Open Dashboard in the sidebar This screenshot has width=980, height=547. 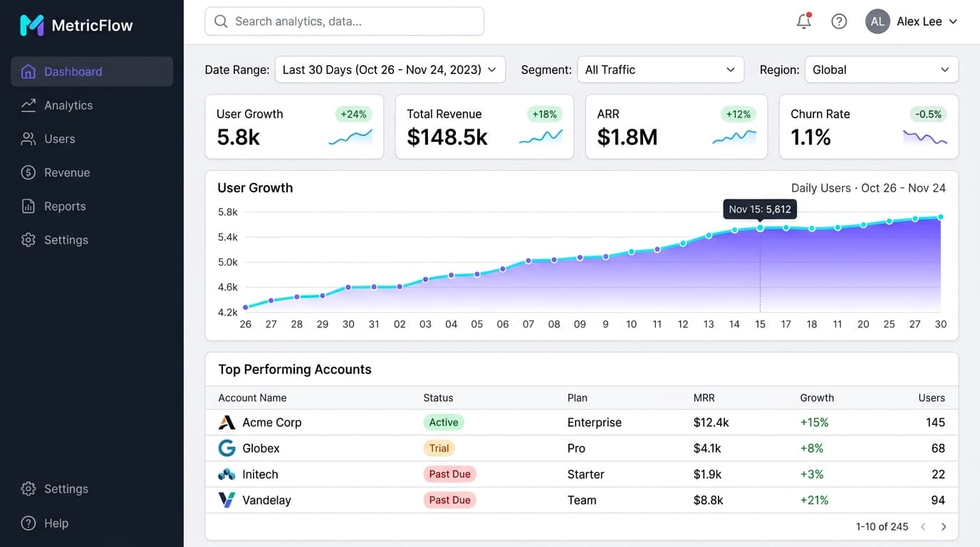tap(92, 71)
